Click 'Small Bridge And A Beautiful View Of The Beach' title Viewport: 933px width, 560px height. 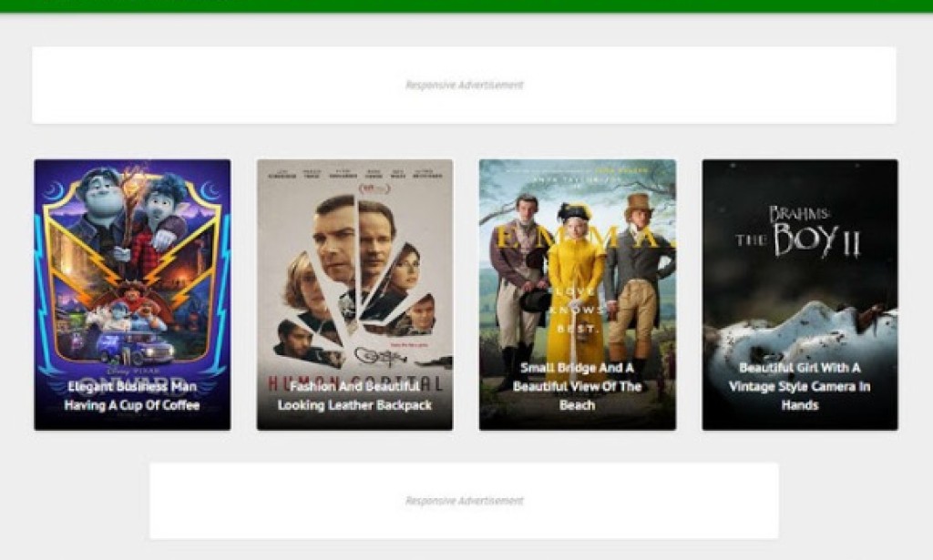click(x=577, y=386)
